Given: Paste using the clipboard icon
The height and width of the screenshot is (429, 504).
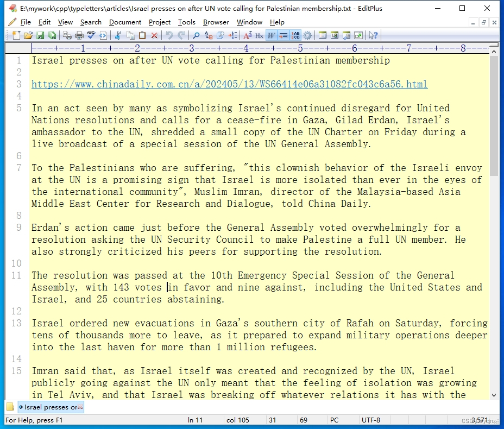Looking at the screenshot, I should pyautogui.click(x=142, y=35).
